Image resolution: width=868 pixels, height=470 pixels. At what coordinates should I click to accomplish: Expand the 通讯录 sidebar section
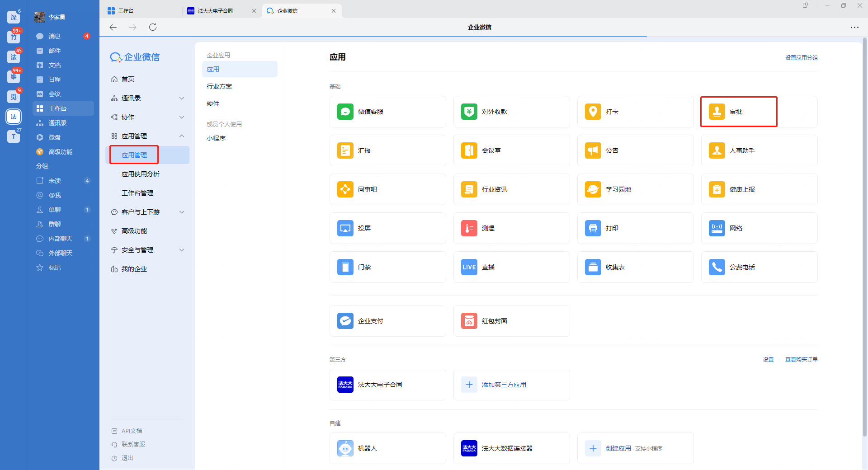[182, 98]
